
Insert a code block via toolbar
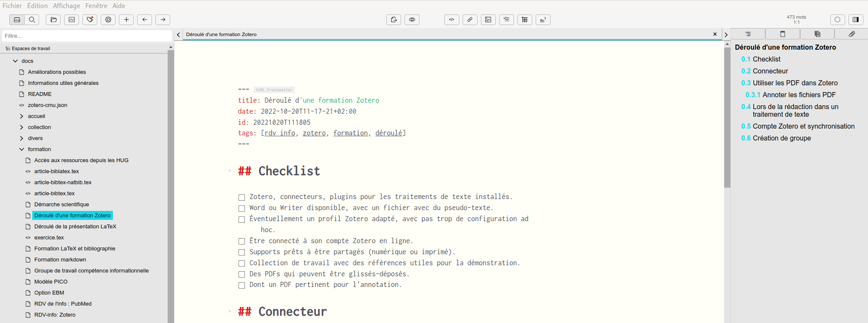click(452, 20)
